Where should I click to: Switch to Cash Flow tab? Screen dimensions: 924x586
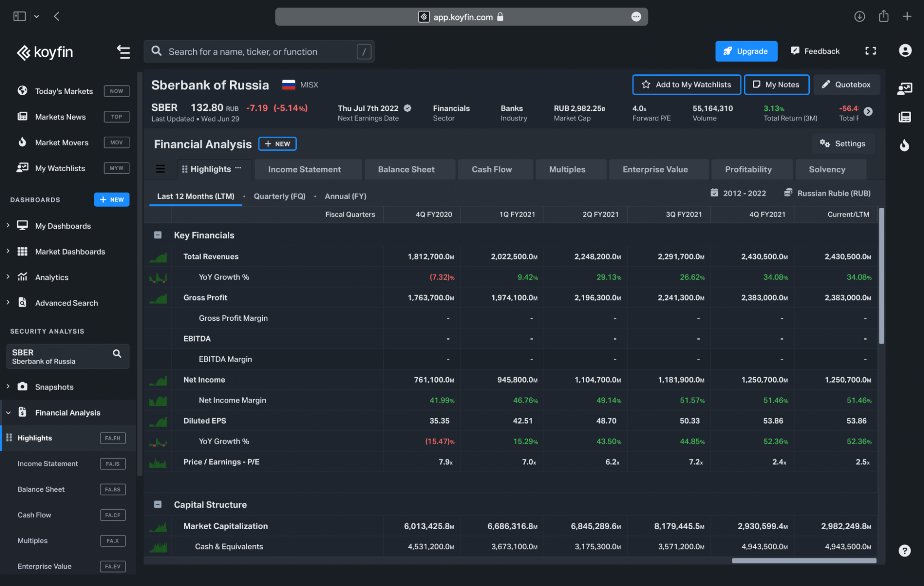(496, 170)
